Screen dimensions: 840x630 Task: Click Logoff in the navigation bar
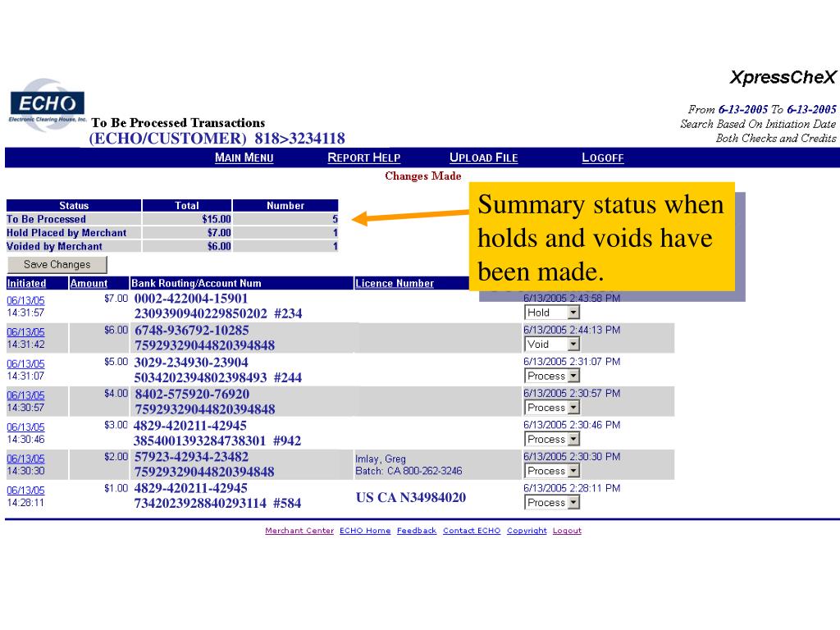click(603, 157)
